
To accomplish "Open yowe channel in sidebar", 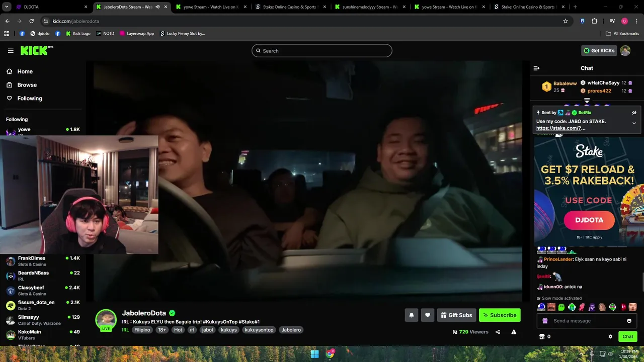I will (43, 131).
